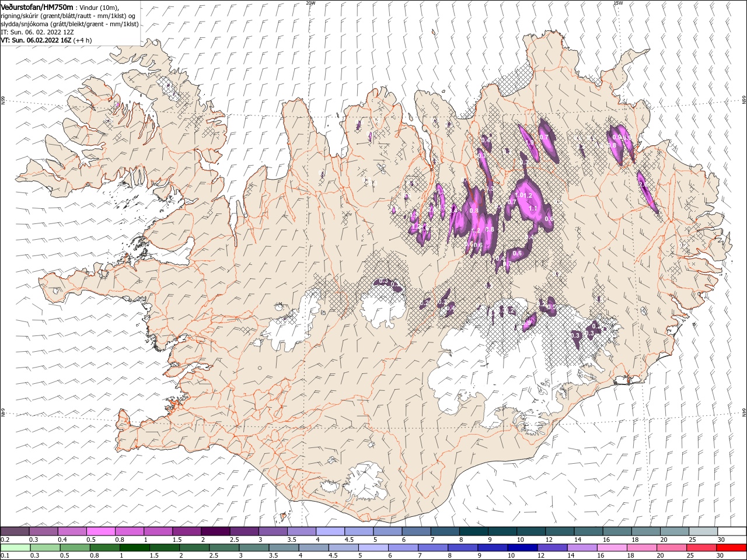
Task: Select the 16–18 light pink swatch, lower legend
Action: (612, 548)
